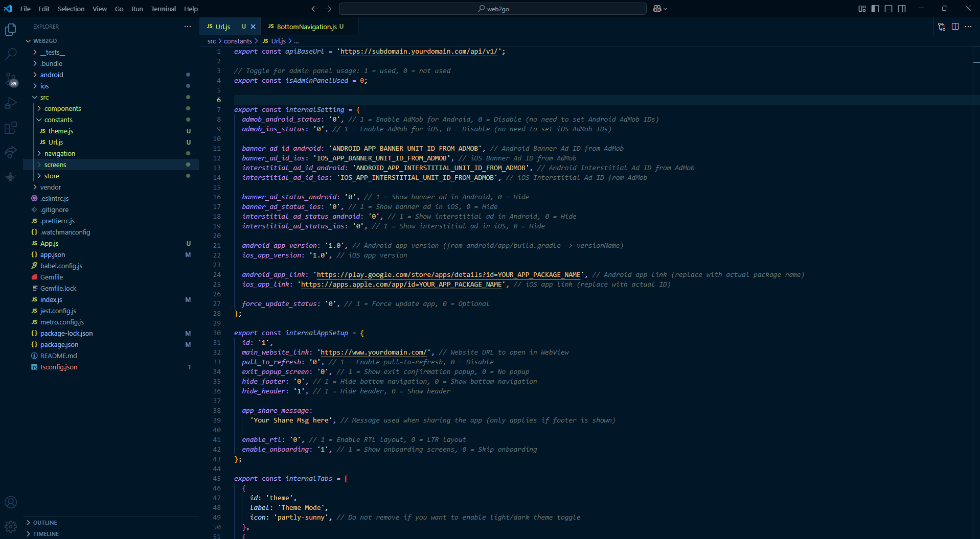This screenshot has width=980, height=539.
Task: Expand the OUTLINE section
Action: tap(45, 523)
